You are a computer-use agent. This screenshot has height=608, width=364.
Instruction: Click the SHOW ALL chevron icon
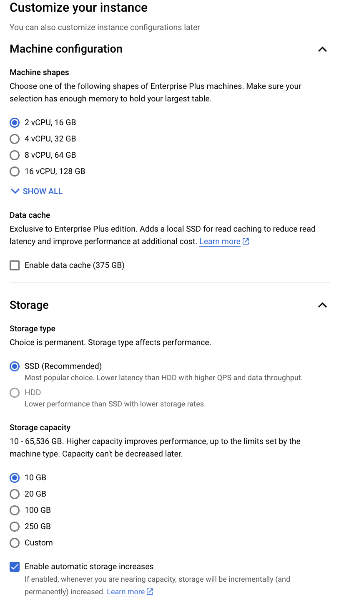[15, 191]
